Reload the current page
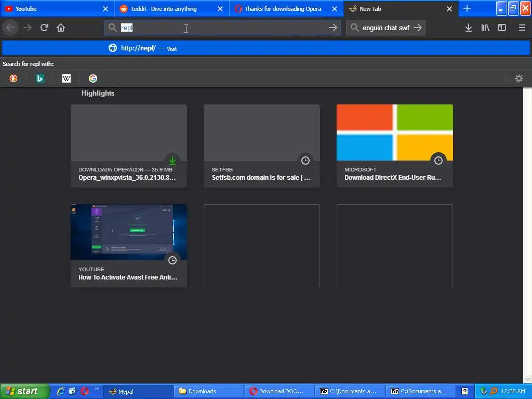Screen dimensions: 532x399 44,28
